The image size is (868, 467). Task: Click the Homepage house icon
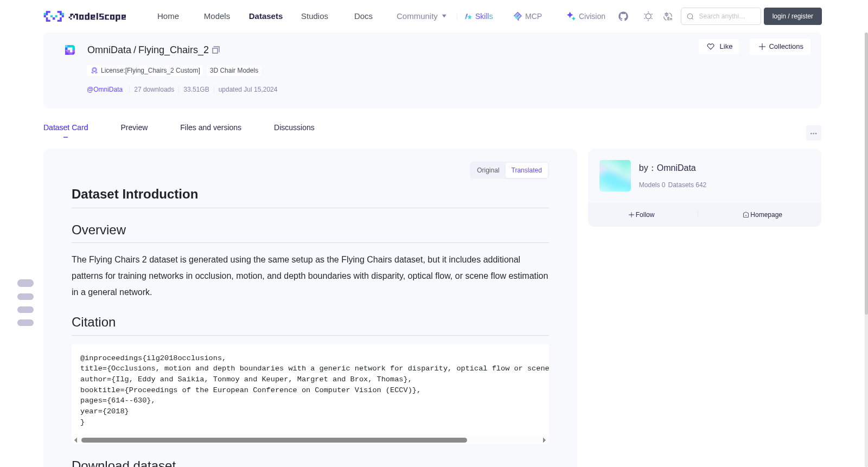746,215
